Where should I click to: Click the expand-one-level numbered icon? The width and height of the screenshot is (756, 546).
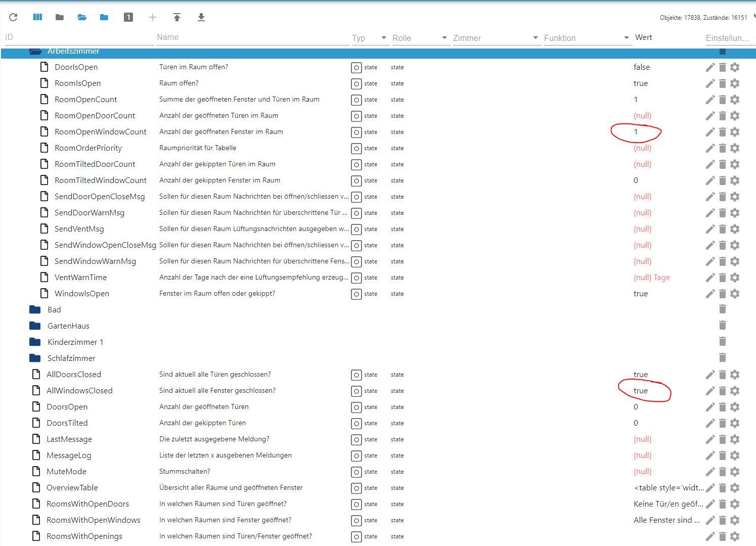click(x=128, y=17)
